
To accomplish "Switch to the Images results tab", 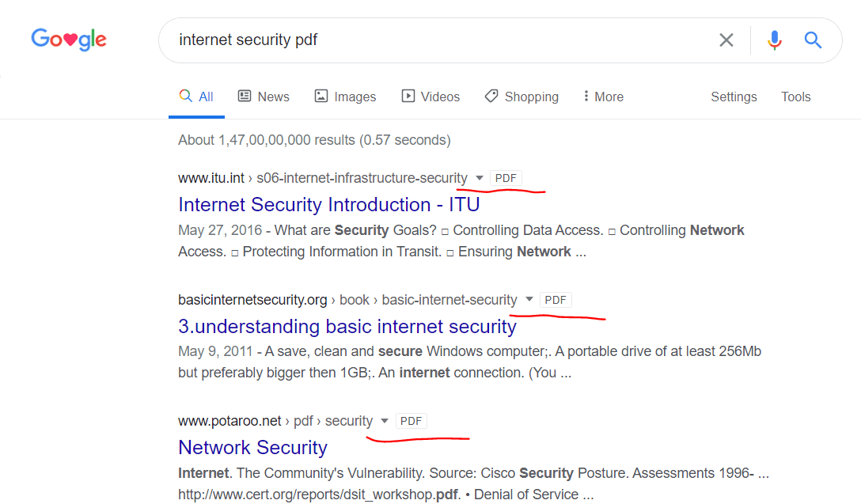I will click(345, 97).
